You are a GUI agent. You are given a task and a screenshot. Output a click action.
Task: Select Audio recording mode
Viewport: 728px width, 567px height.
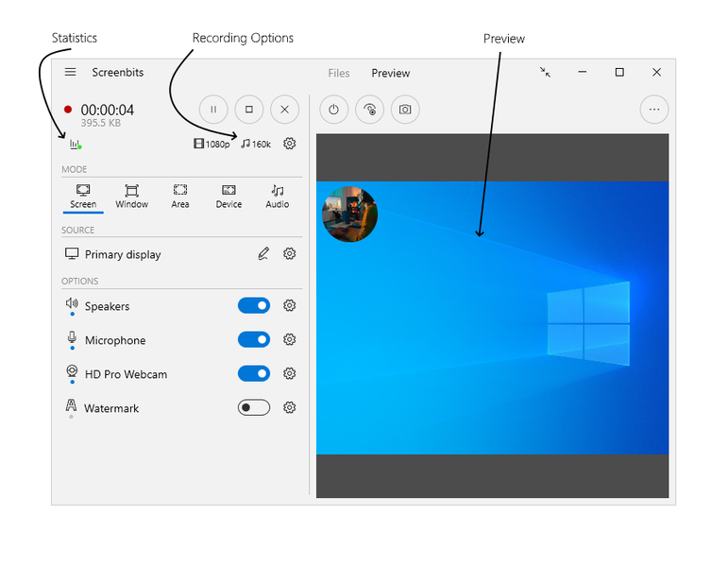pos(278,198)
